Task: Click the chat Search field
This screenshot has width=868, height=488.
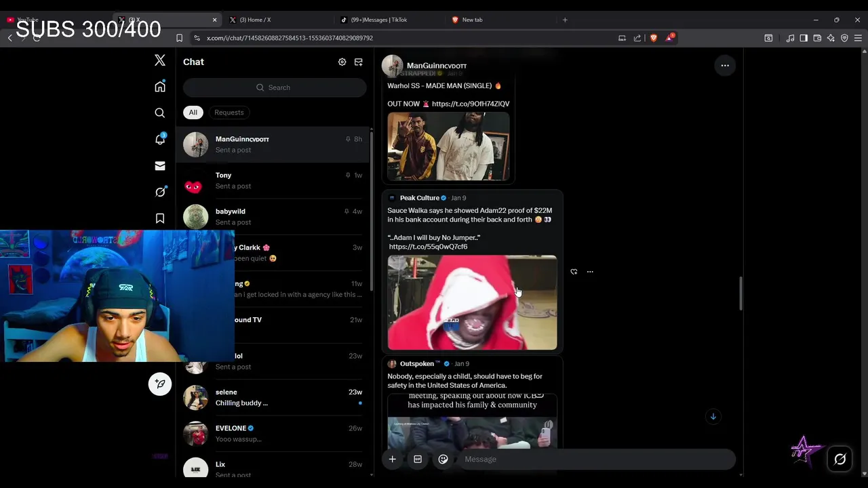Action: 275,87
